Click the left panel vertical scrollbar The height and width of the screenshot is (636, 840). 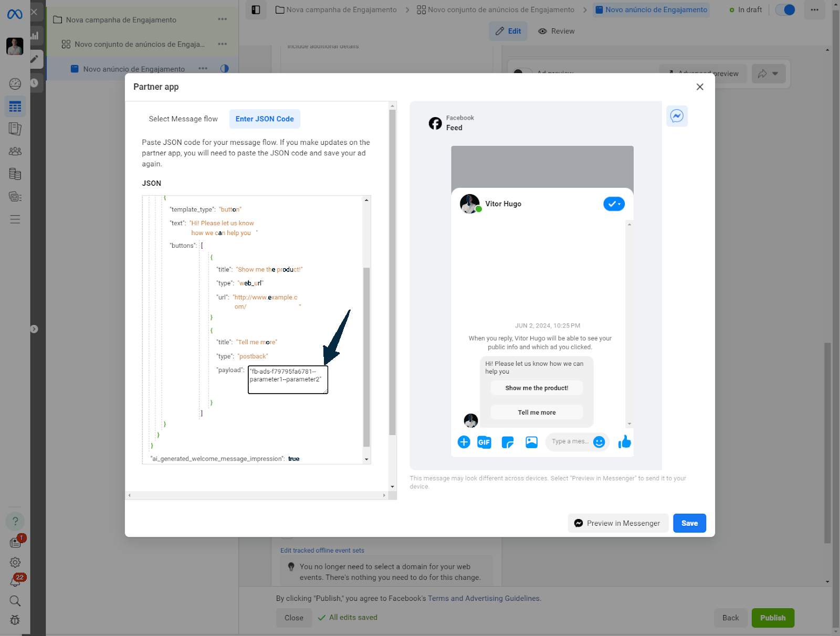pos(392,272)
